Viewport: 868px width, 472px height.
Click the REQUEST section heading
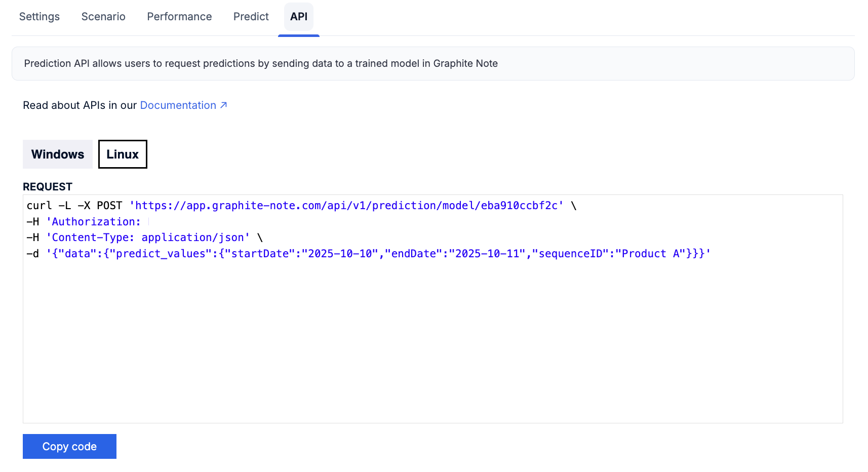[x=48, y=187]
